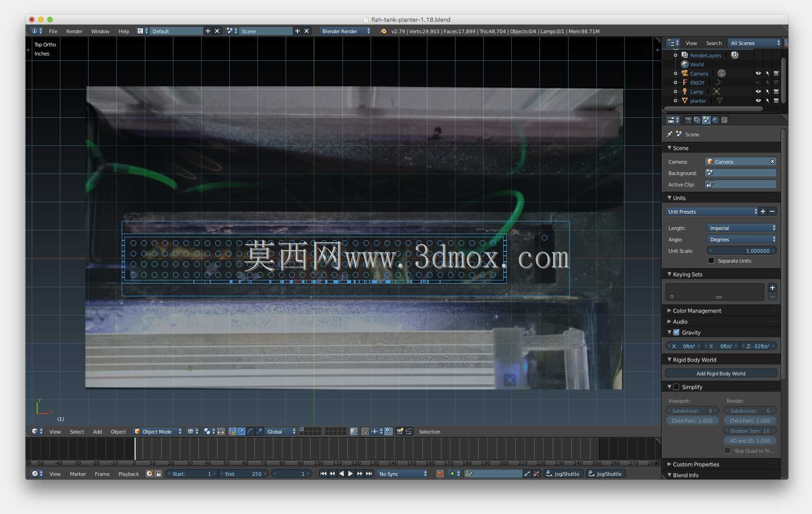Jump to next keyframe
The height and width of the screenshot is (514, 812).
click(x=360, y=474)
